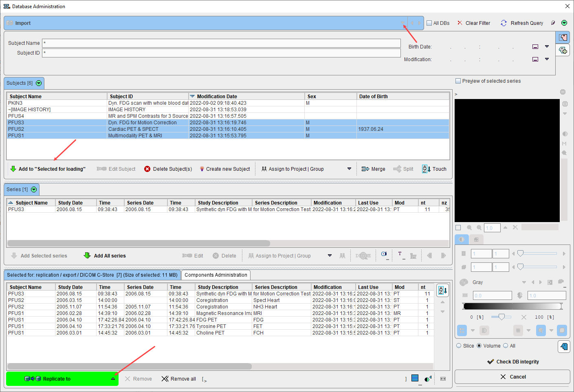Click the text T icon in Series toolbar
Viewport: 574px width, 392px height.
(x=400, y=255)
